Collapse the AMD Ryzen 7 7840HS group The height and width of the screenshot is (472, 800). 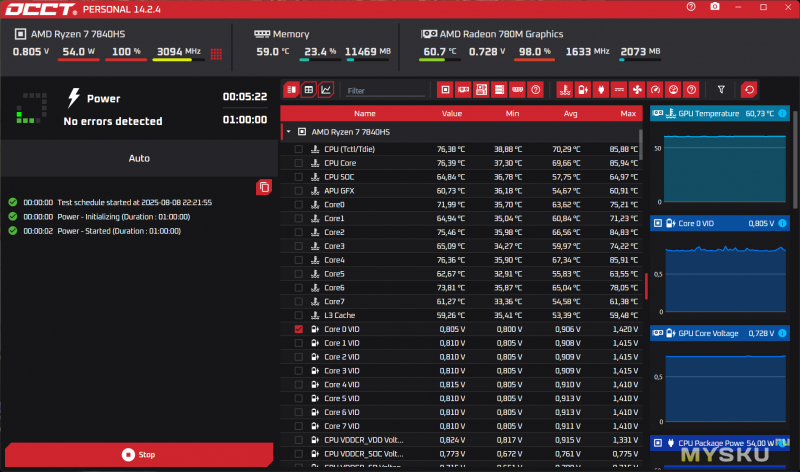[x=288, y=131]
